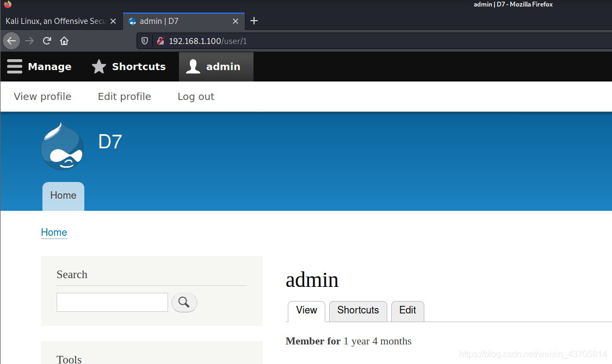Open the tracking protection shield icon

point(145,41)
